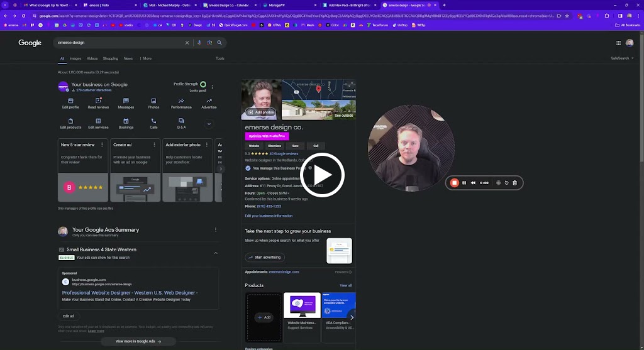This screenshot has height=350, width=644.
Task: Switch to ManageWP browser tab
Action: (290, 5)
